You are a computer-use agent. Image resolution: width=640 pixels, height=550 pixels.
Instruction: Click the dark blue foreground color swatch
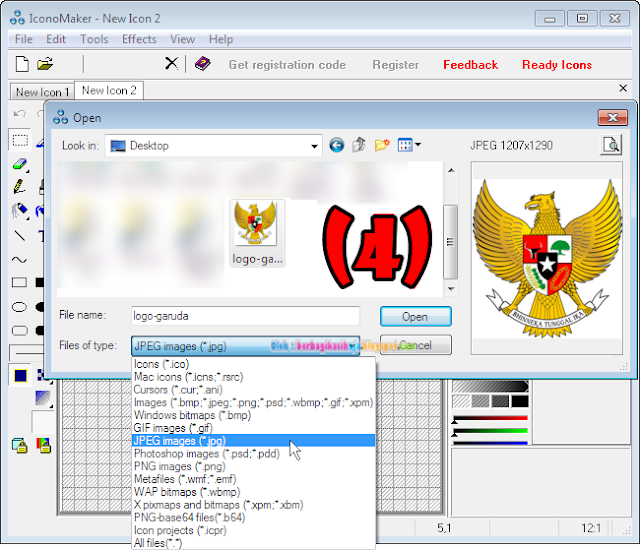20,375
